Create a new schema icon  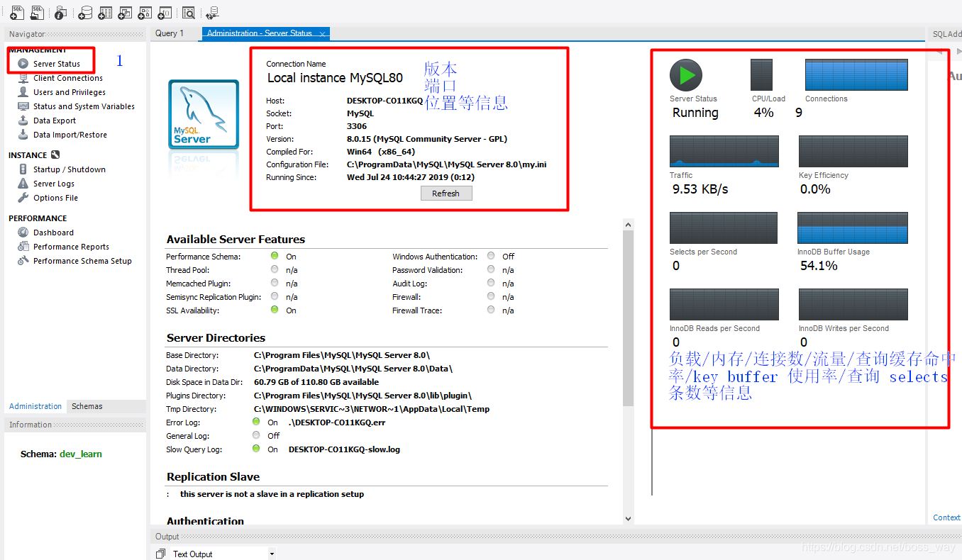click(85, 12)
